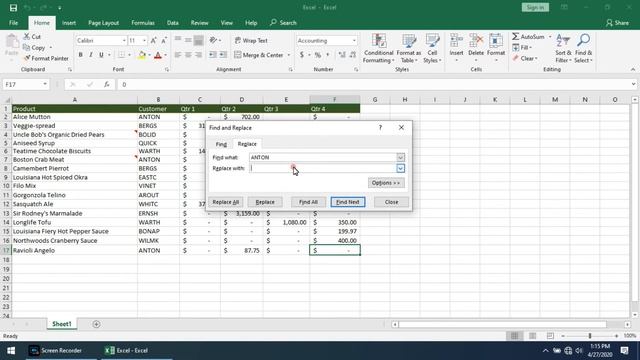The image size is (640, 360).
Task: Click the Find what input field
Action: coord(322,158)
